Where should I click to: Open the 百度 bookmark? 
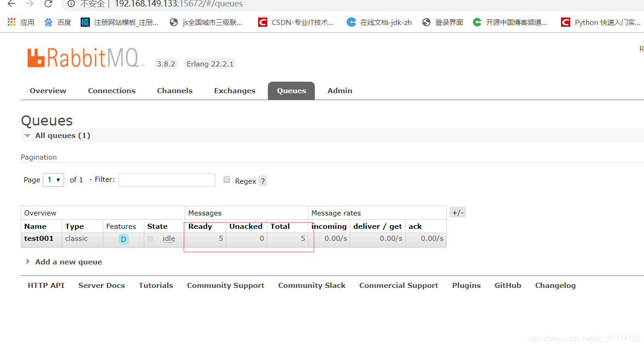pos(58,22)
